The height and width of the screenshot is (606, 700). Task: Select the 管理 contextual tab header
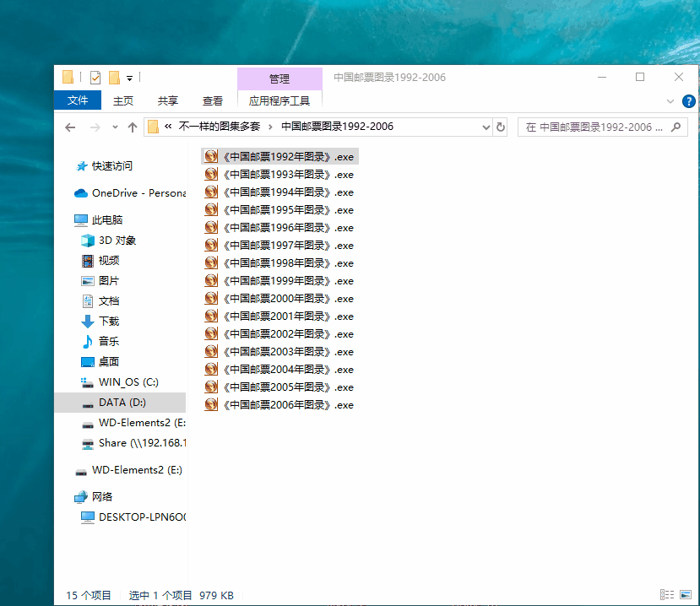click(279, 79)
